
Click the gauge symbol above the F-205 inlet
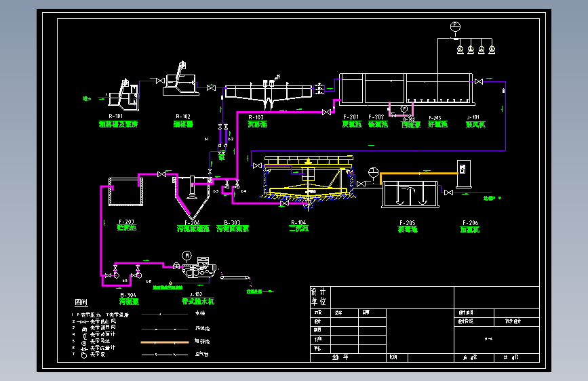374,173
